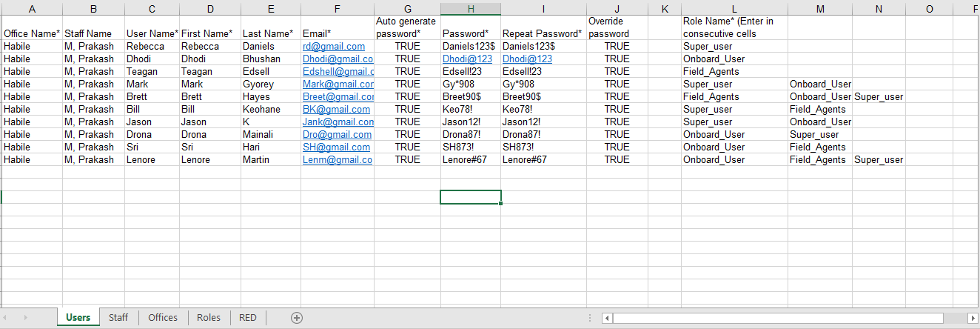Select the Role Name header cell
This screenshot has width=980, height=329.
[734, 27]
